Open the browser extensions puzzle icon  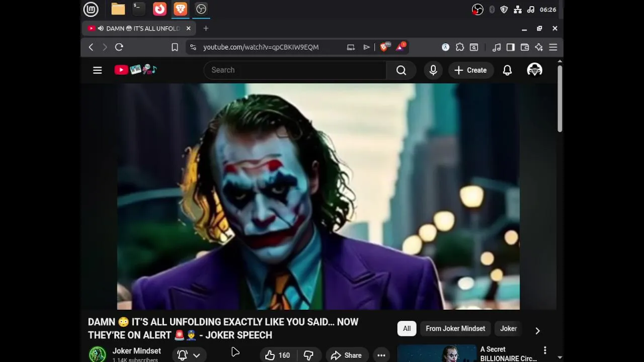tap(460, 47)
